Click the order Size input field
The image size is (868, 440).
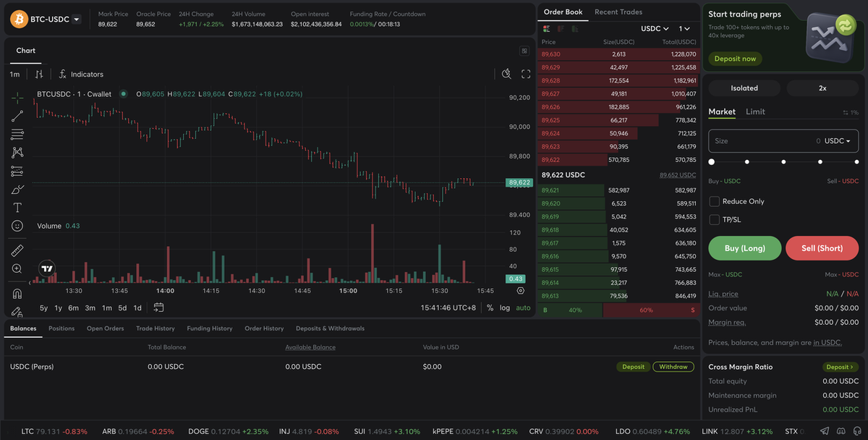pyautogui.click(x=783, y=141)
